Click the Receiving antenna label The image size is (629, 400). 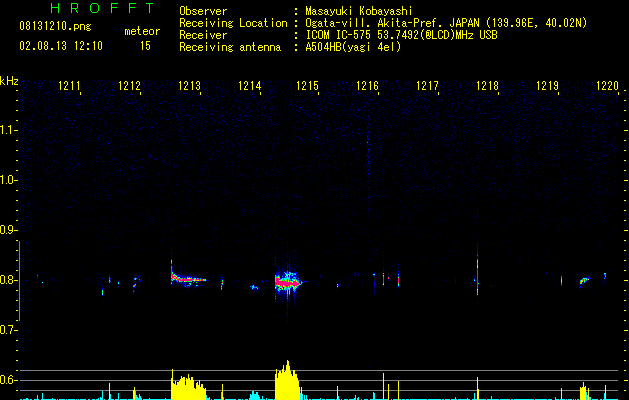click(230, 47)
